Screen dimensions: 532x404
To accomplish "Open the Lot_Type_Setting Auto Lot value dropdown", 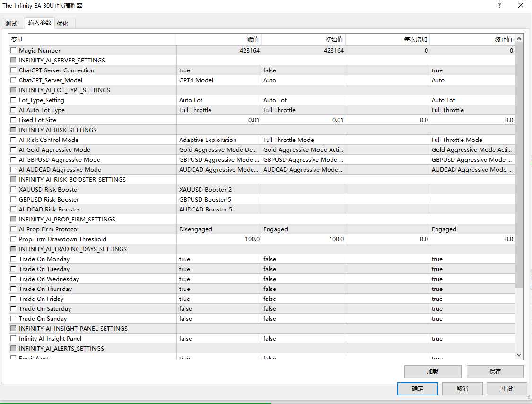I will click(x=218, y=100).
